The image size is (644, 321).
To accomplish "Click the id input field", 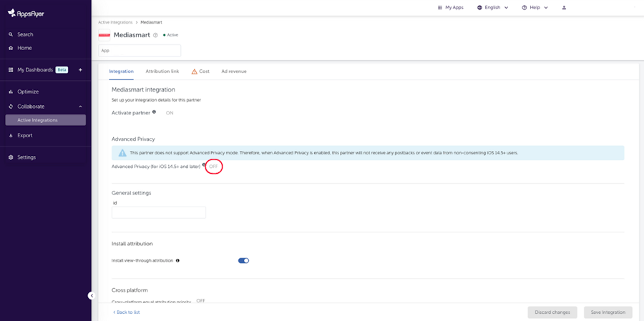I will 159,212.
